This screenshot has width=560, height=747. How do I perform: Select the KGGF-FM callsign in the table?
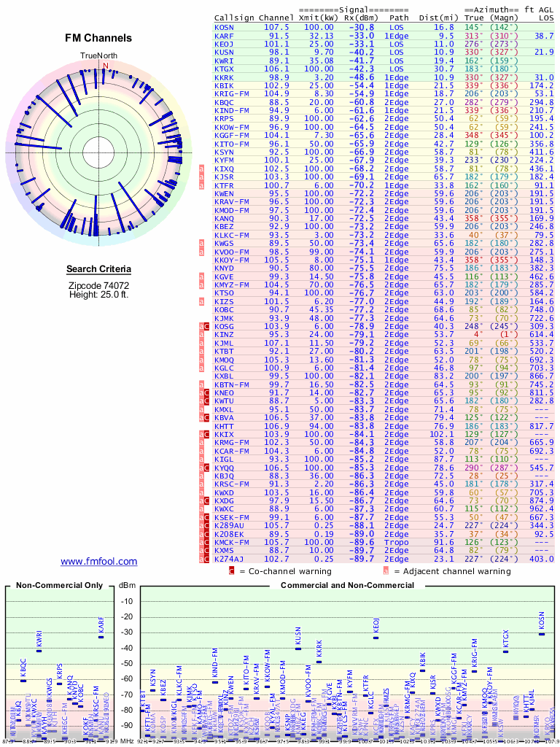231,136
